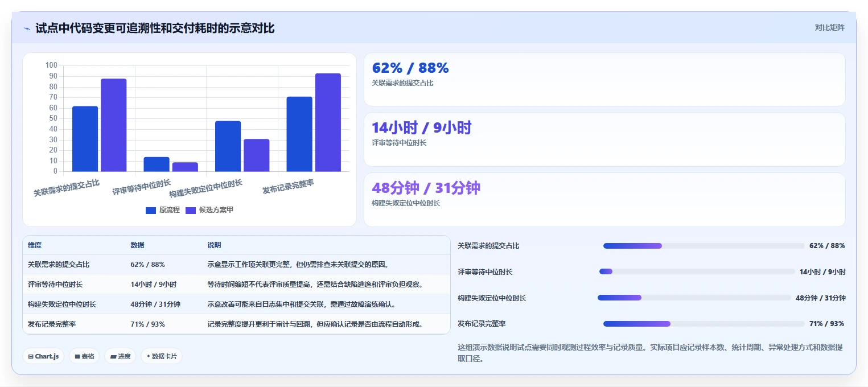Click the 数据 table column header
This screenshot has height=387, width=868.
tap(137, 245)
